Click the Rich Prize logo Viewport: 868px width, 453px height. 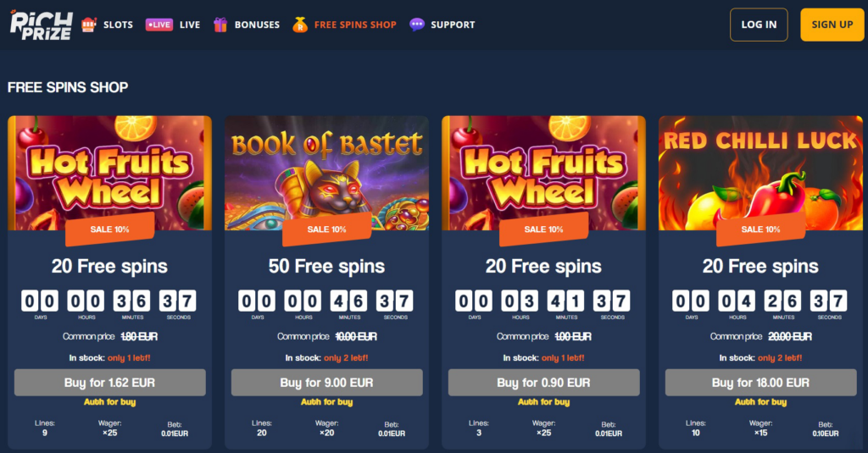(x=41, y=25)
